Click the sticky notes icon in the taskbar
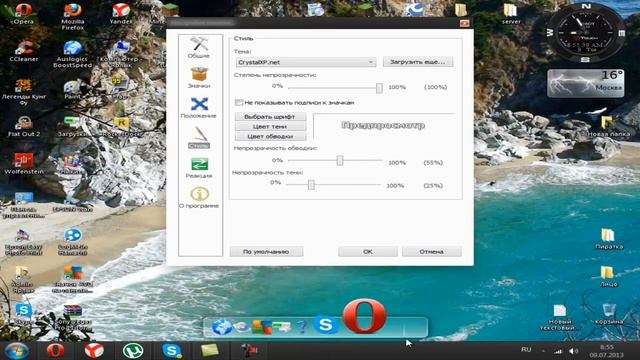640x360 pixels. pos(210,350)
